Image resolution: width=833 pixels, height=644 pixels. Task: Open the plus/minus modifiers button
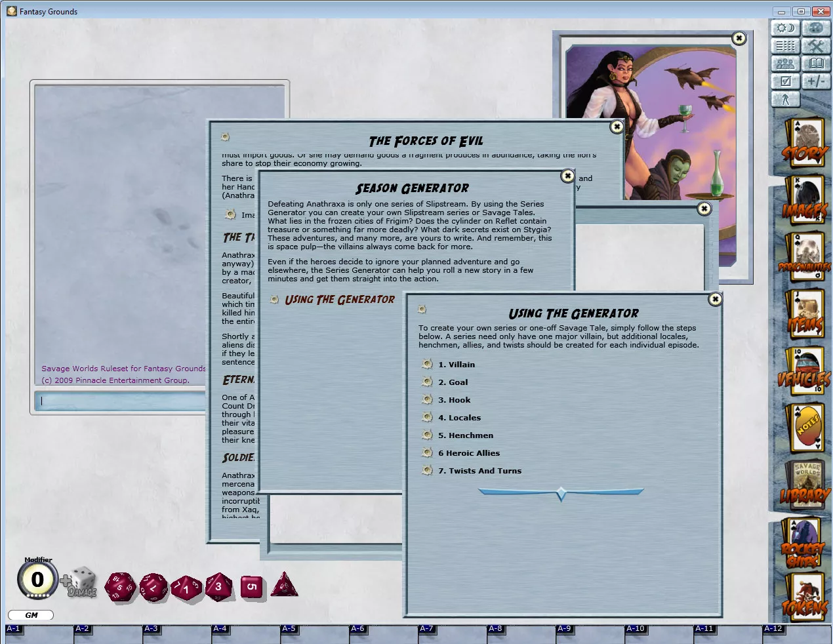(816, 81)
